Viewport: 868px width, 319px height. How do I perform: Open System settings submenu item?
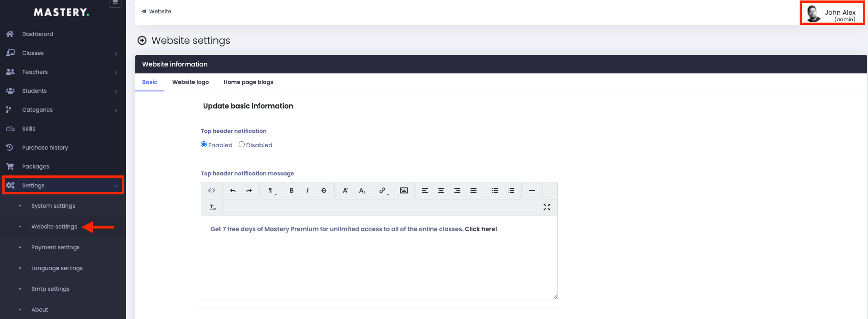(x=53, y=206)
